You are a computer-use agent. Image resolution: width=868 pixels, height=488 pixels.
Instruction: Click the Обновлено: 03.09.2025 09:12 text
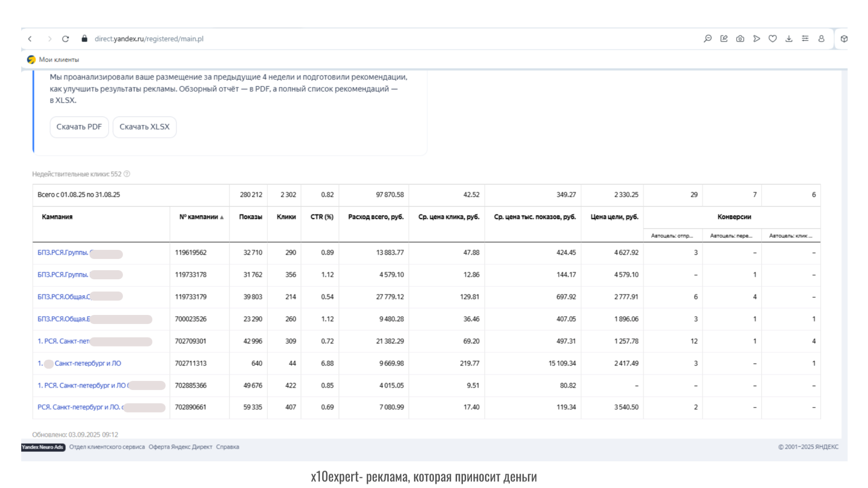point(75,435)
